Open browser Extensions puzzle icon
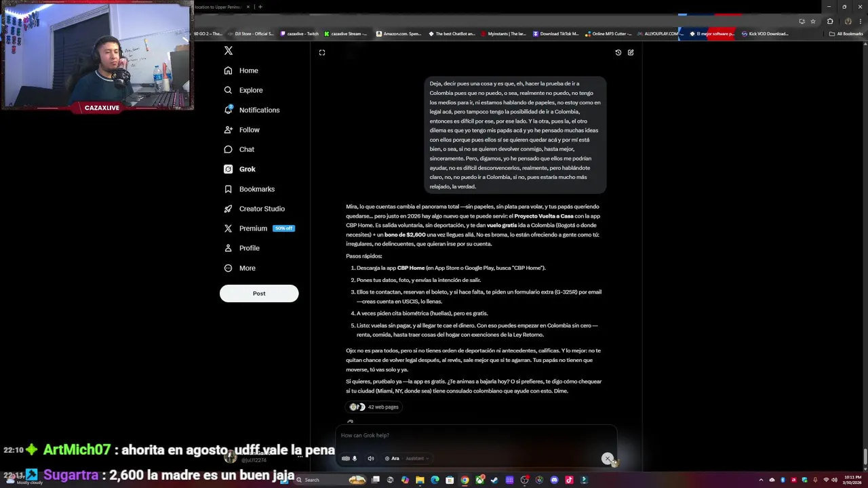Viewport: 868px width, 488px height. [830, 21]
